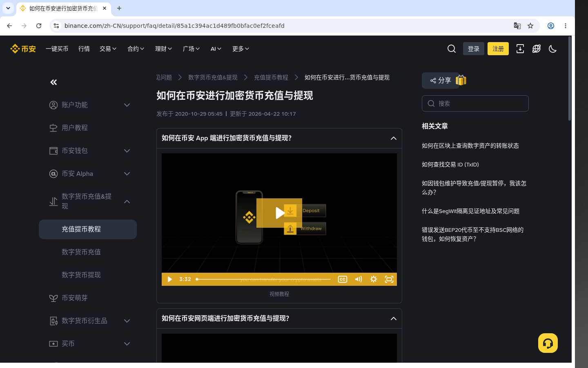Screen dimensions: 588x368
Task: Open article 如何在区块上查询数字资产的转账状态
Action: pyautogui.click(x=470, y=146)
